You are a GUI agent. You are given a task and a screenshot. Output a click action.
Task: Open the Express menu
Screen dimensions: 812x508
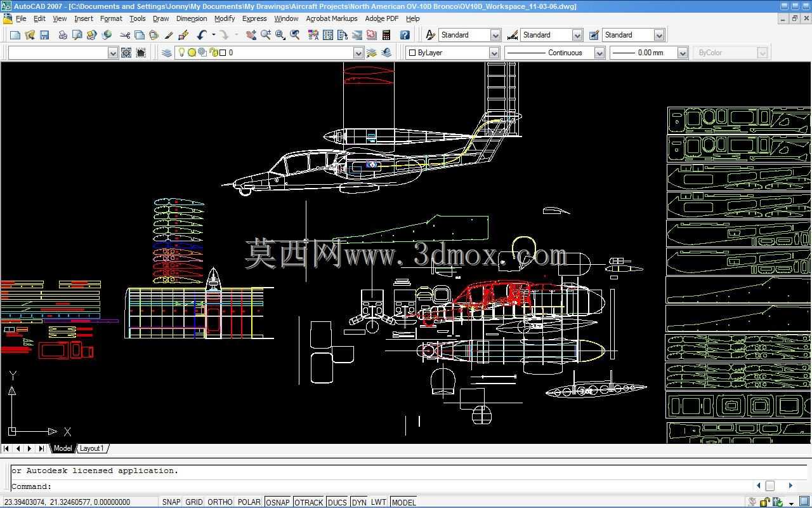coord(254,18)
